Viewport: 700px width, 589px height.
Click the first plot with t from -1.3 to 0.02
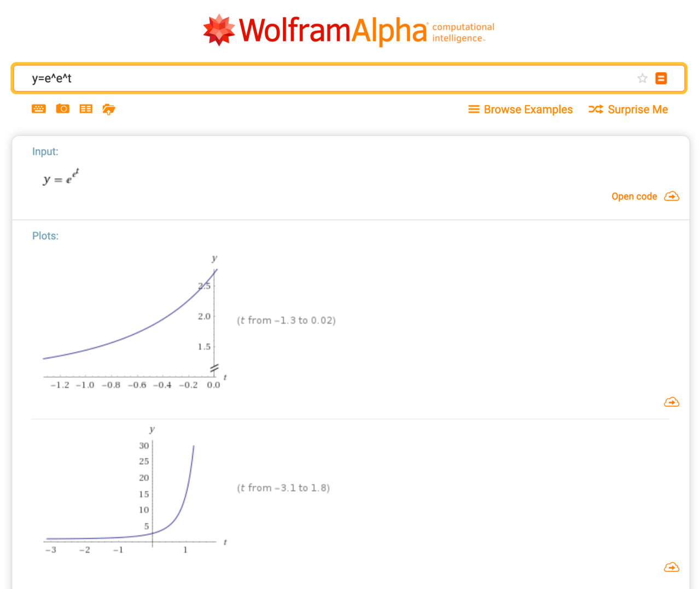coord(135,323)
